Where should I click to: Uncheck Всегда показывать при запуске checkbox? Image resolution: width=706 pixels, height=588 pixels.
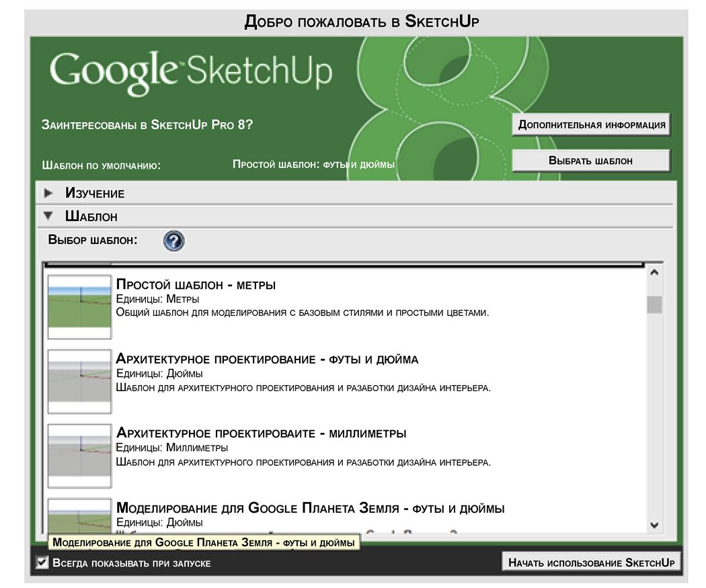[x=42, y=562]
